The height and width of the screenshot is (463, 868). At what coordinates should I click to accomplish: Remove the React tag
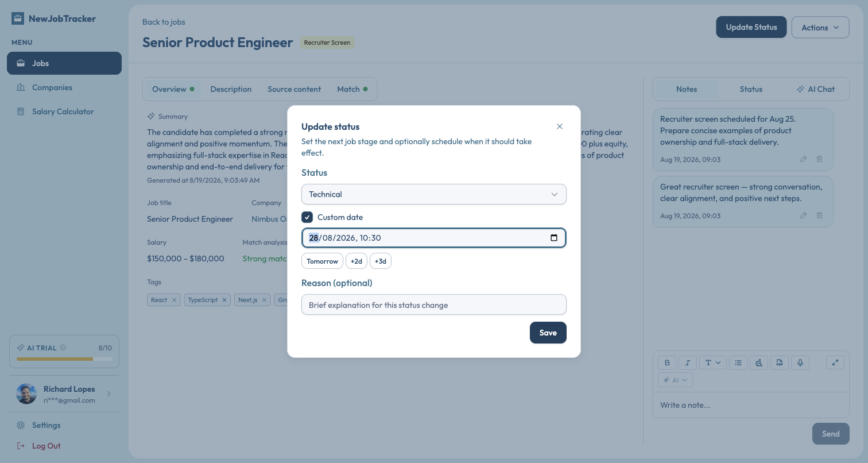(174, 300)
